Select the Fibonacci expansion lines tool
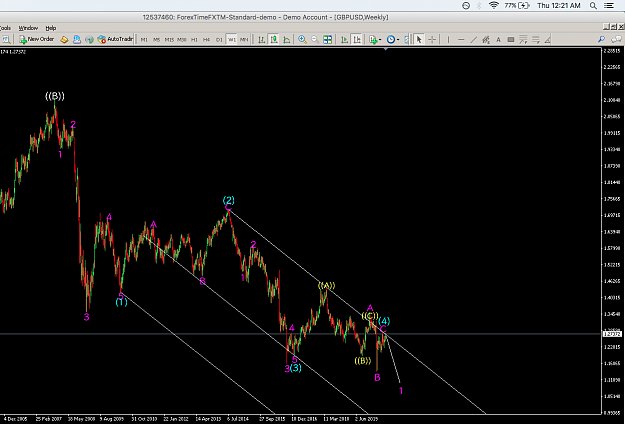The image size is (625, 424). click(x=536, y=39)
